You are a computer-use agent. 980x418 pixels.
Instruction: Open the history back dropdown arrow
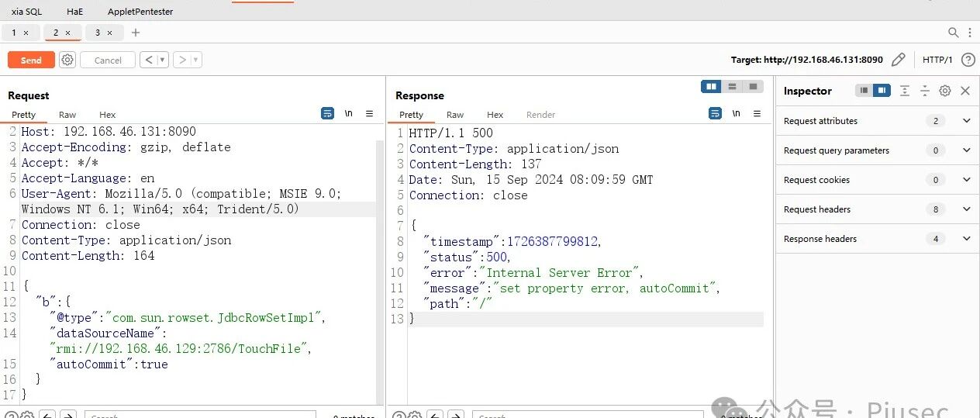point(163,60)
